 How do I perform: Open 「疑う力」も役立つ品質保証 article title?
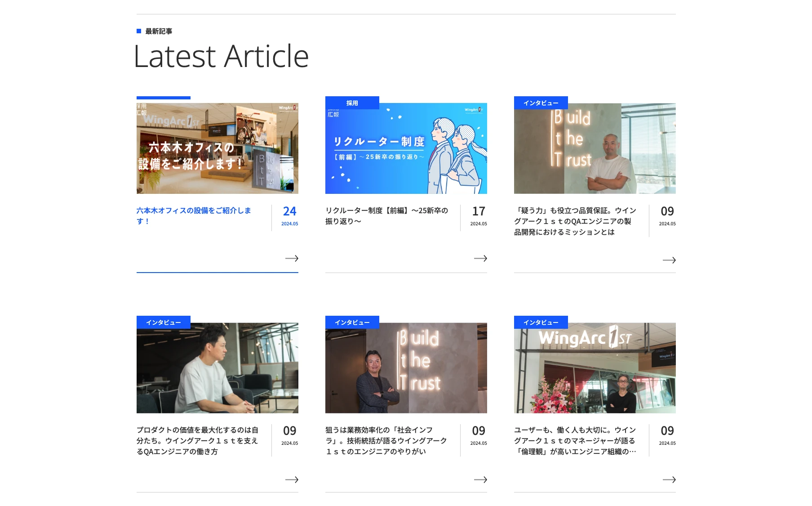(575, 221)
